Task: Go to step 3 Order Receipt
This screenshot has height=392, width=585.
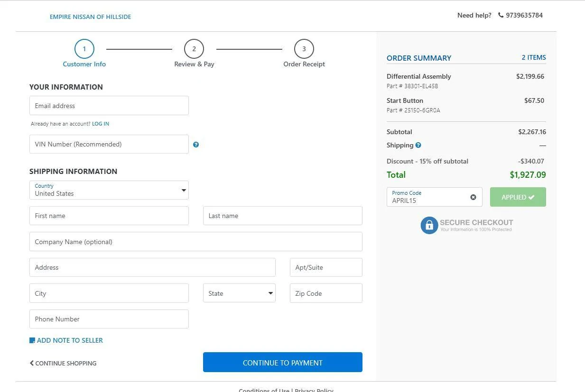Action: pos(304,54)
